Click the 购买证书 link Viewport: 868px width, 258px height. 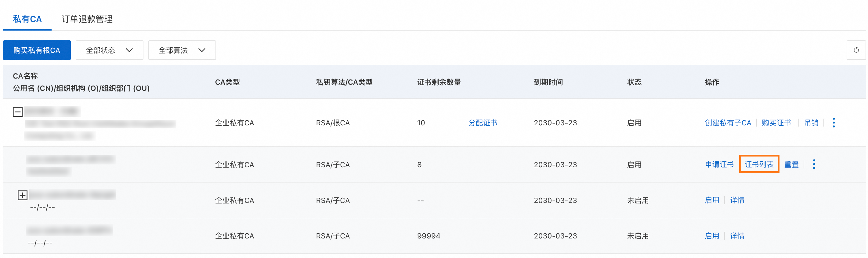[x=776, y=123]
